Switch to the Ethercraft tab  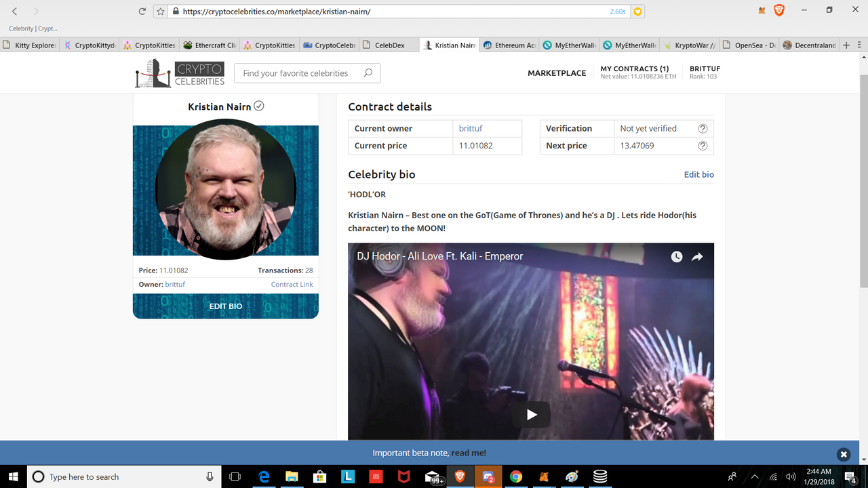click(x=210, y=45)
